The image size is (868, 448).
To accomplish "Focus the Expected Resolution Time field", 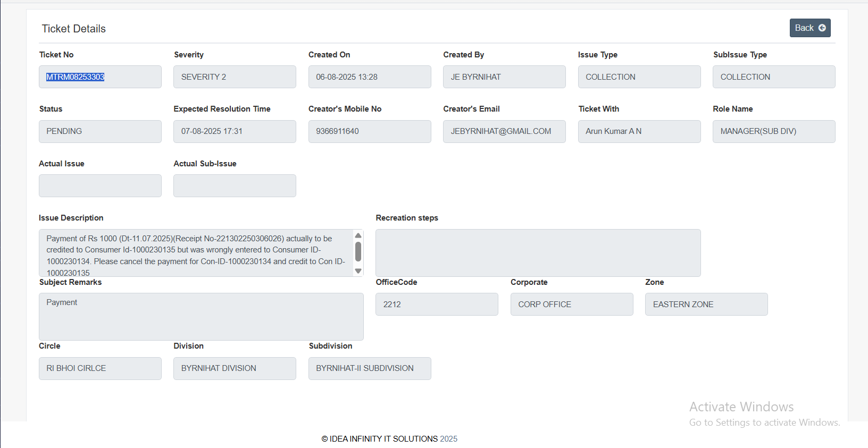I will tap(235, 131).
